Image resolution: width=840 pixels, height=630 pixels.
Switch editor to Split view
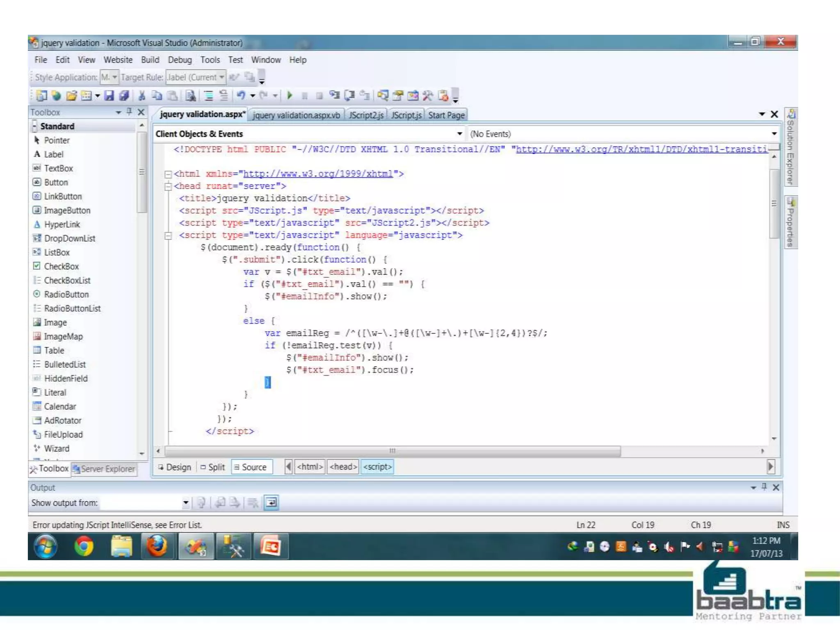point(213,467)
